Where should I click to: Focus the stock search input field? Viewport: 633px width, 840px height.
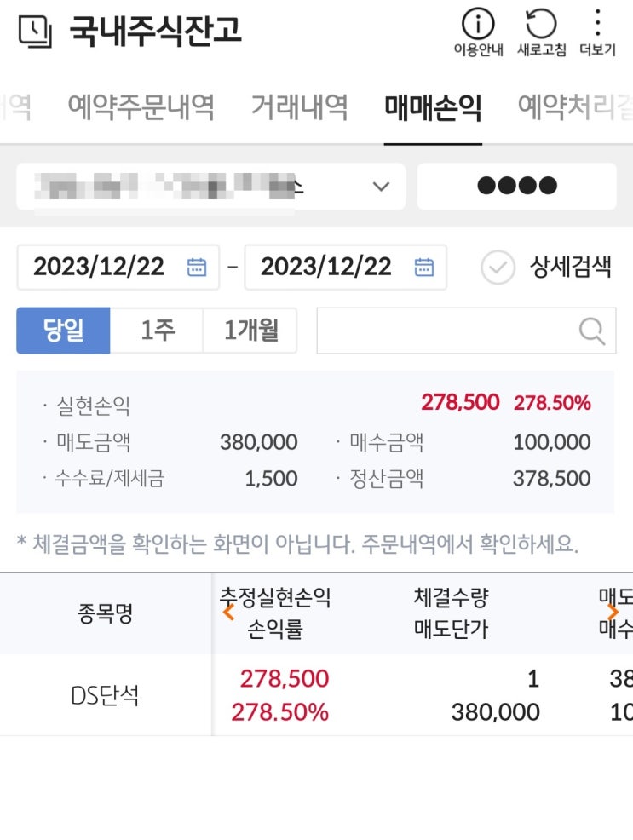coord(466,331)
